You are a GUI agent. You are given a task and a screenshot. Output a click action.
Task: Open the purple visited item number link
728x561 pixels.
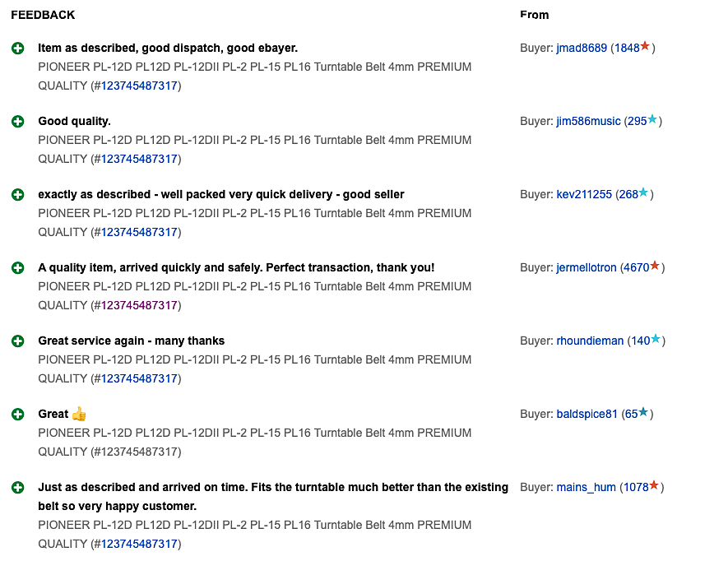coord(139,305)
